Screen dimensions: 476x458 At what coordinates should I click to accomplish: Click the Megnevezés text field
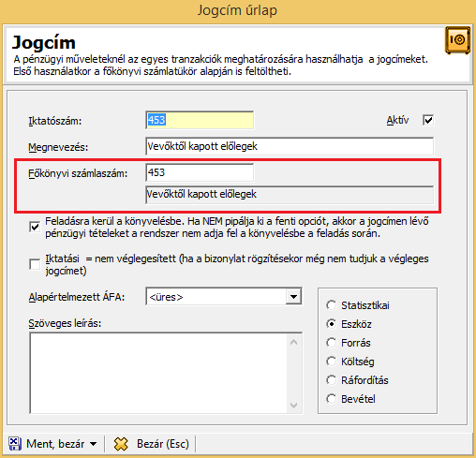pos(290,146)
